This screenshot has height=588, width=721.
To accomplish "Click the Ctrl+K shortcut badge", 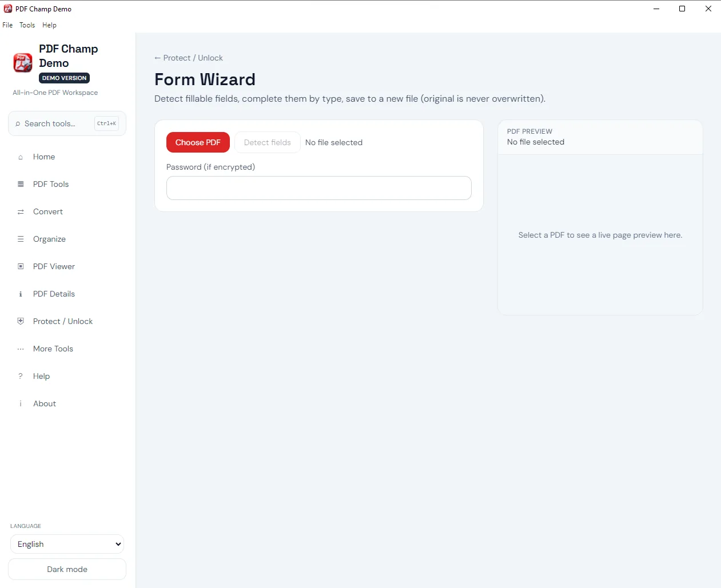I will (106, 123).
